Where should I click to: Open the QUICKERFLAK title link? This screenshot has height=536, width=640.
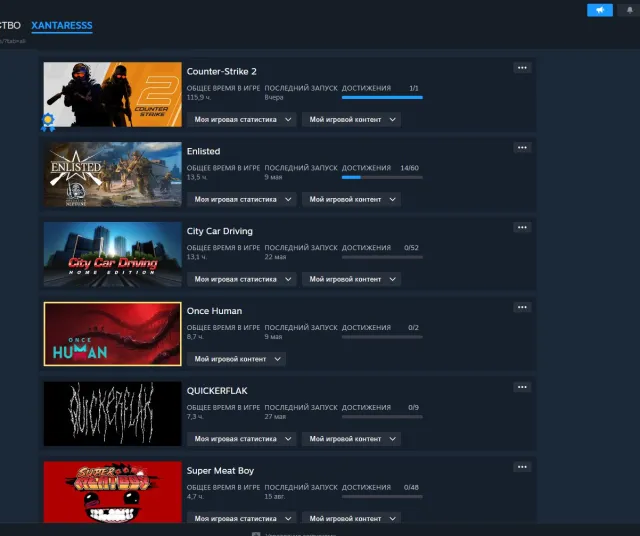[x=217, y=391]
